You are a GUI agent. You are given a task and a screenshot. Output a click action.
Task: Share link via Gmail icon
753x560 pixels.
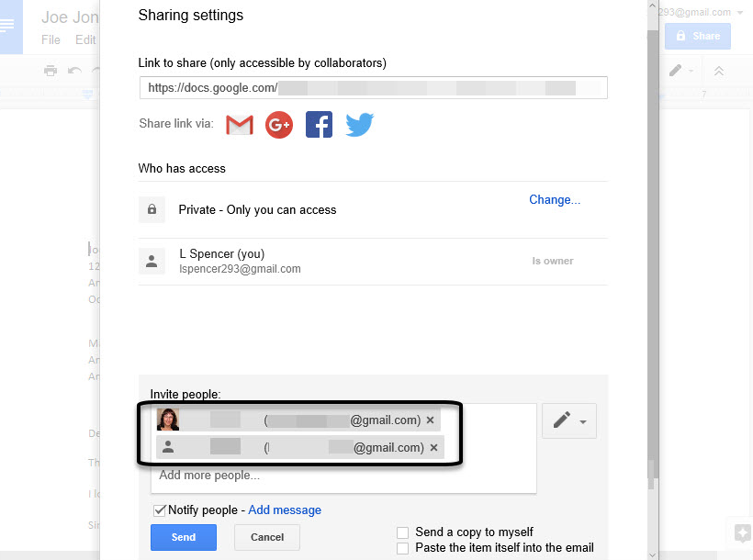click(x=240, y=125)
